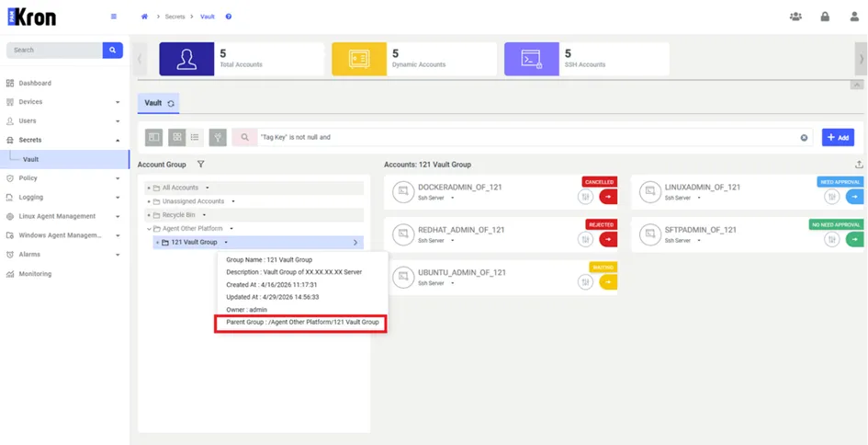Click the pink search magnifier icon

tap(244, 137)
